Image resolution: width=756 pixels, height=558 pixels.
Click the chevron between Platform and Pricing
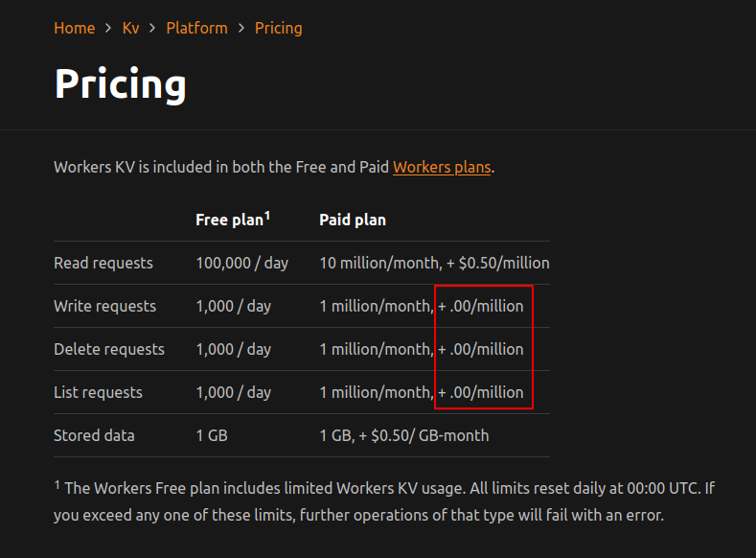point(241,28)
